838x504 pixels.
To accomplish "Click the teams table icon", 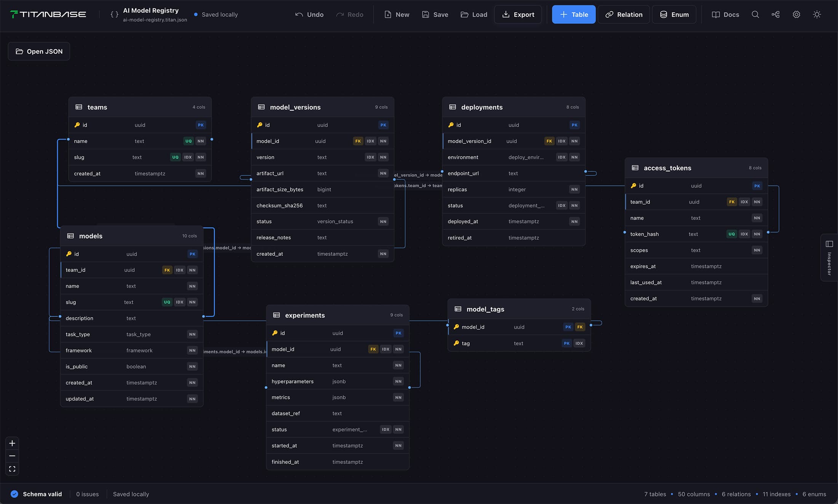I will pos(79,107).
